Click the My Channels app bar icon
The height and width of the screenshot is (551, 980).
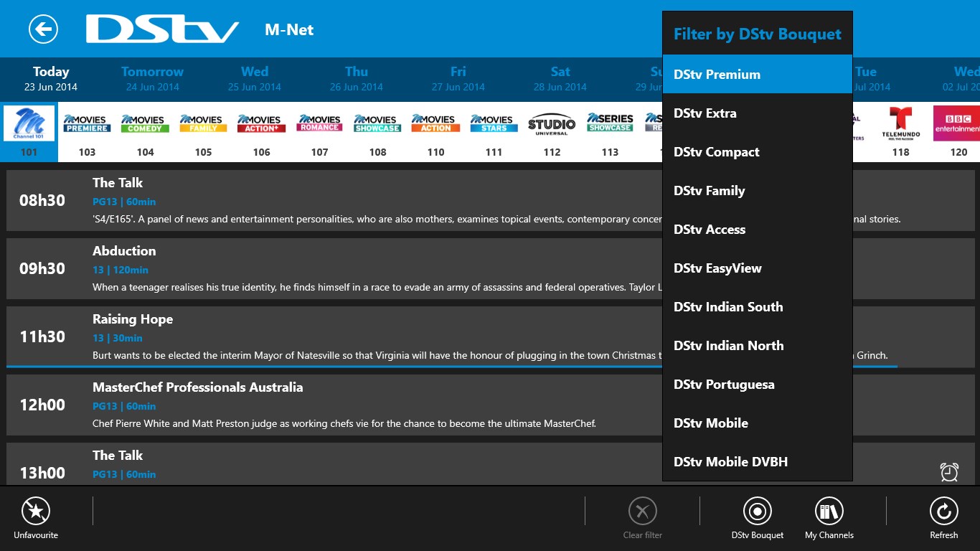click(829, 511)
